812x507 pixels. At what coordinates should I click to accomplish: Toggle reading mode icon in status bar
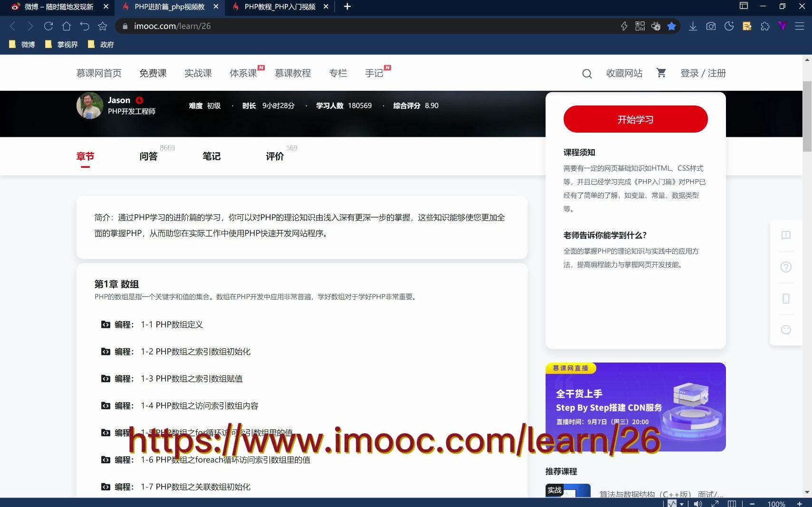732,503
